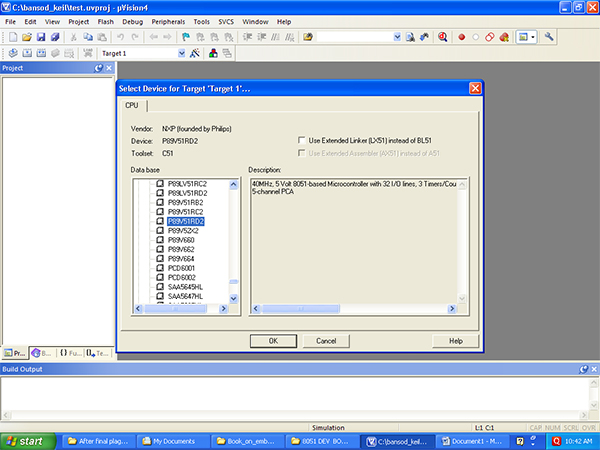600x450 pixels.
Task: Click the device list scroll-up arrow
Action: tap(233, 184)
